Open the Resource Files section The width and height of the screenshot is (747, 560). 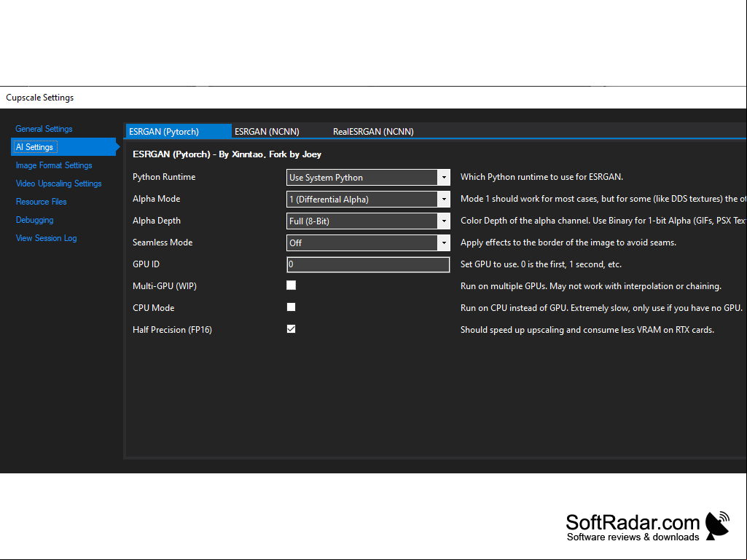coord(41,202)
